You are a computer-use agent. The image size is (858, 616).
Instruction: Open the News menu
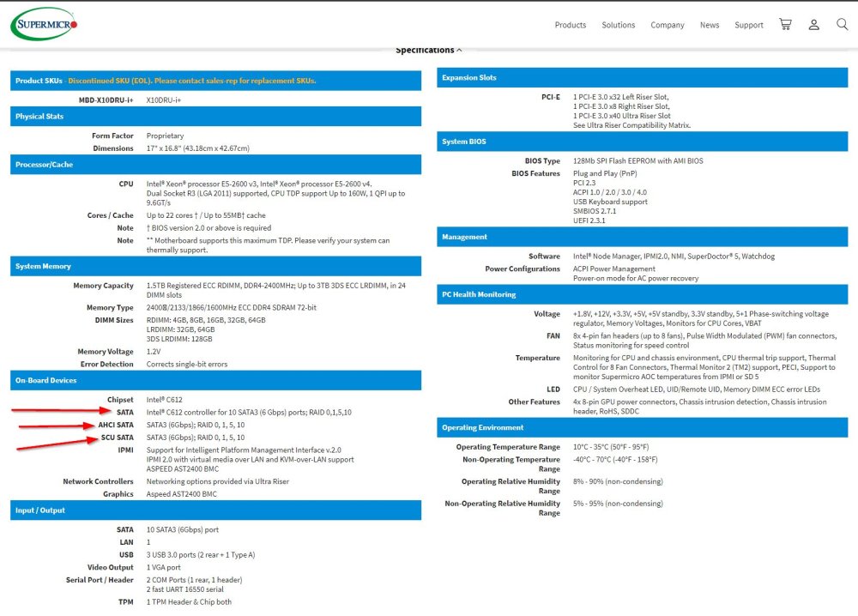click(x=710, y=25)
